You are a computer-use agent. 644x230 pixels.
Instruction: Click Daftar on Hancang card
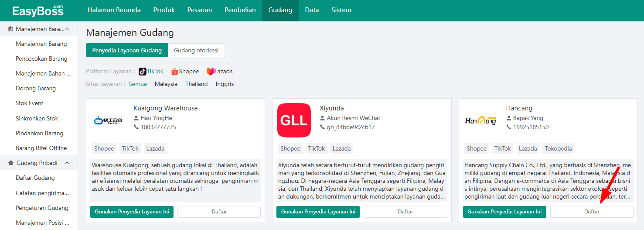coord(592,212)
